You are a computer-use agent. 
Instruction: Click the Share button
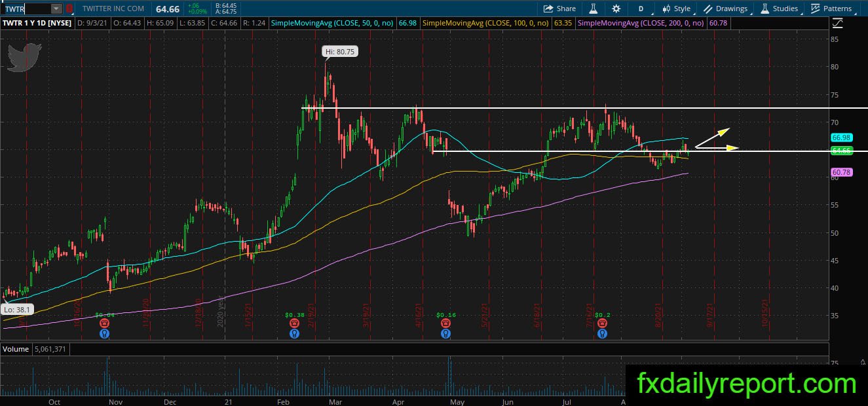(x=560, y=9)
